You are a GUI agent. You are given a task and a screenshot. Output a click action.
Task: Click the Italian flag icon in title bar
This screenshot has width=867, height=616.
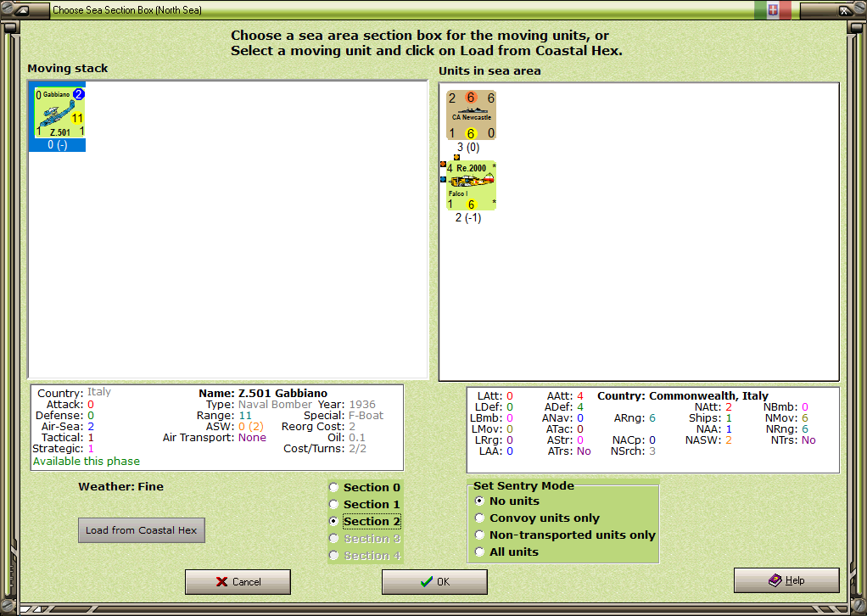[x=773, y=10]
